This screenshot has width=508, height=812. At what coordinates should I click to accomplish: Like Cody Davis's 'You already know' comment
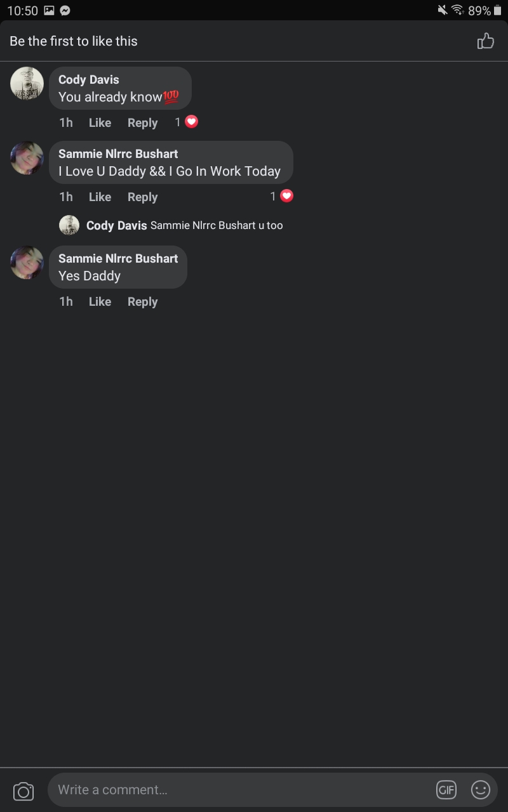[100, 123]
